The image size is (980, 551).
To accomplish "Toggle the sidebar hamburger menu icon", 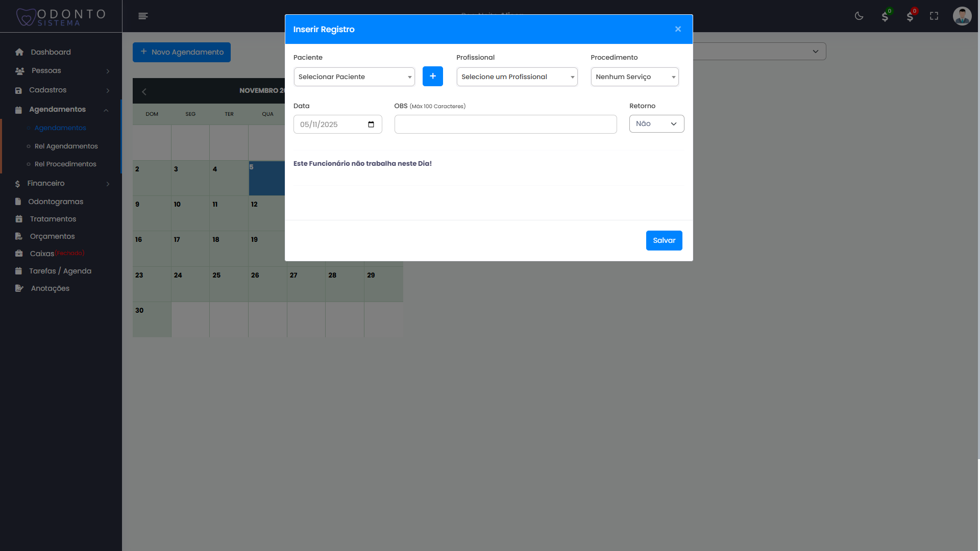I will [x=143, y=16].
